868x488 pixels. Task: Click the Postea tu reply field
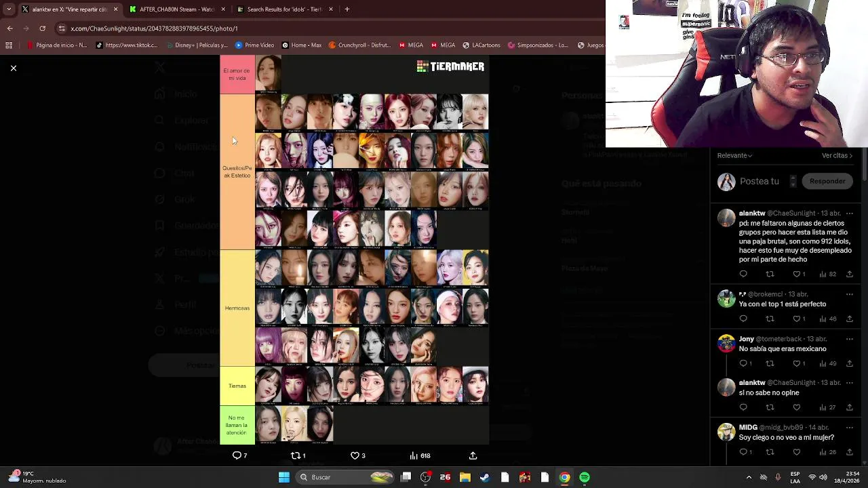coord(759,181)
